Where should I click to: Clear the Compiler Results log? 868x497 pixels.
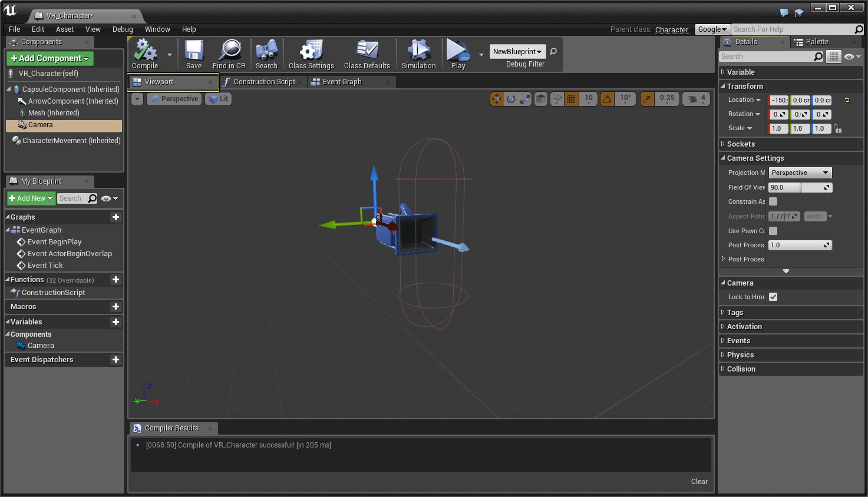click(x=699, y=481)
